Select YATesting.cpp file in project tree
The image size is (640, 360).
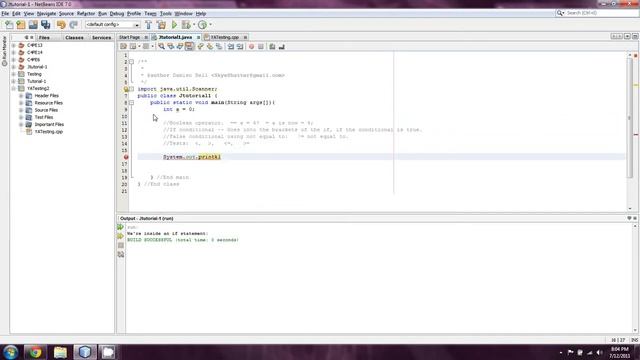click(x=49, y=132)
